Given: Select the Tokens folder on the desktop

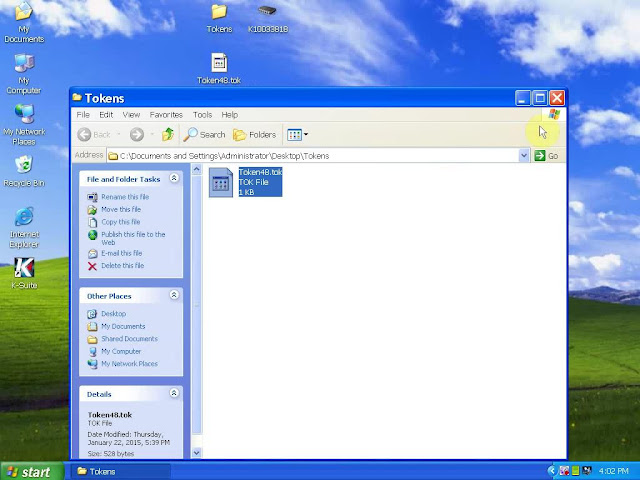Looking at the screenshot, I should [x=219, y=18].
